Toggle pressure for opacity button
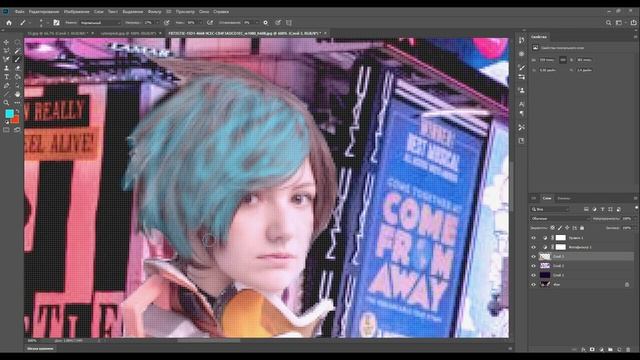This screenshot has height=360, width=640. (167, 23)
